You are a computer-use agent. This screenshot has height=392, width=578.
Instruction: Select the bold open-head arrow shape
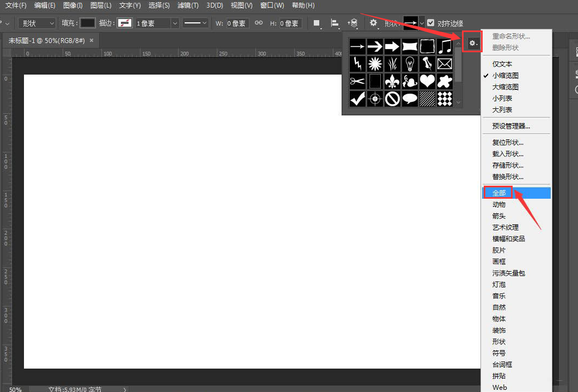pyautogui.click(x=375, y=47)
